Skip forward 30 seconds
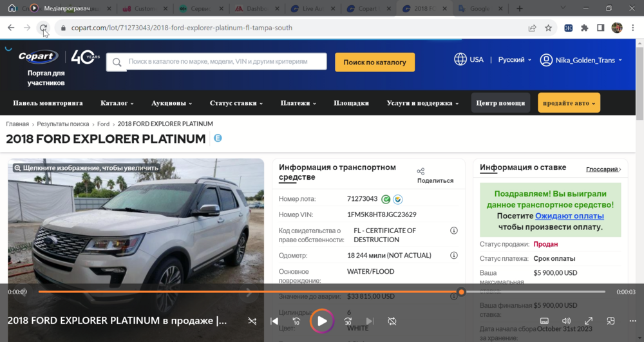644x342 pixels. click(348, 321)
